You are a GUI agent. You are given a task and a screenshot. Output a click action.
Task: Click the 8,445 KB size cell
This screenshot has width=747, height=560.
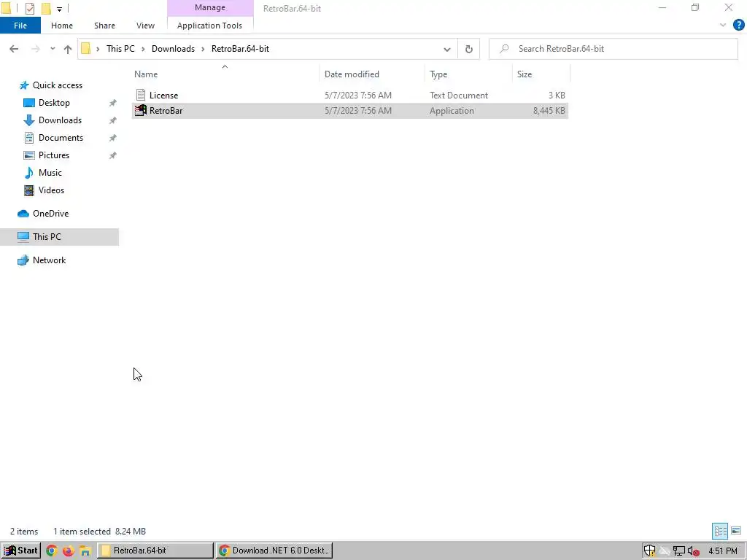[549, 111]
